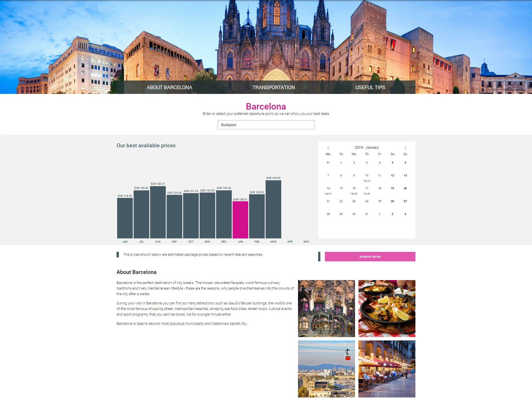Open the Useful Tips tab
Screen dimensions: 532x405
click(x=370, y=87)
